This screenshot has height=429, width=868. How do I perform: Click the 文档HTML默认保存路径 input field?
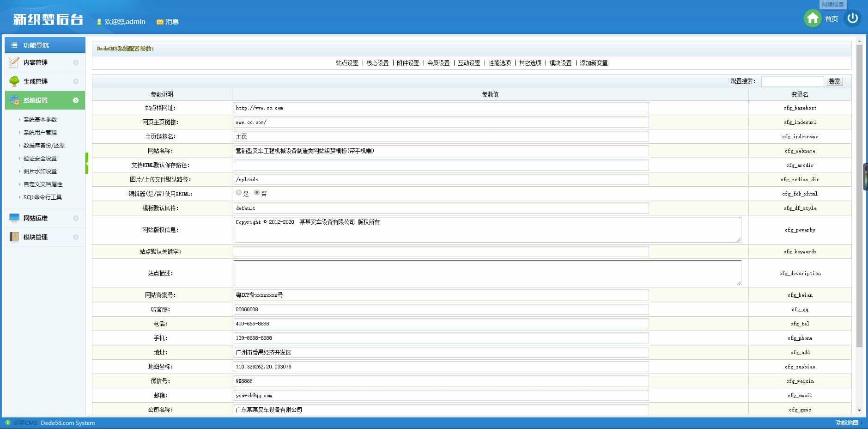[441, 165]
